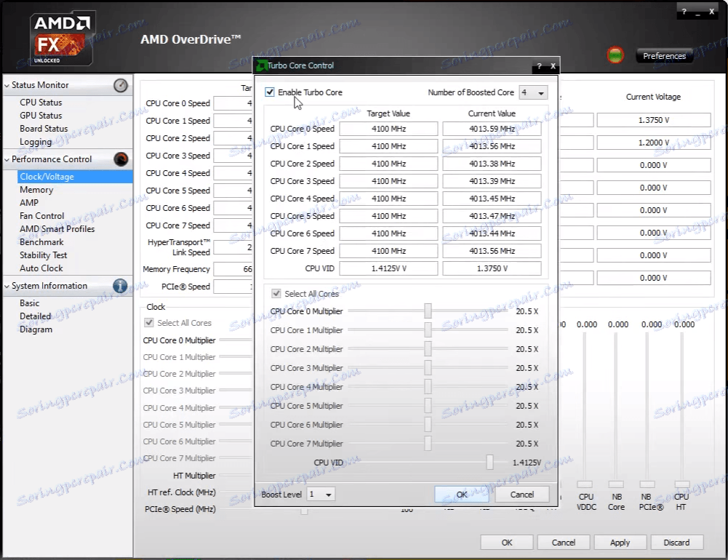Toggle Select All Cores in Turbo Core dialog
The width and height of the screenshot is (728, 560).
click(276, 294)
